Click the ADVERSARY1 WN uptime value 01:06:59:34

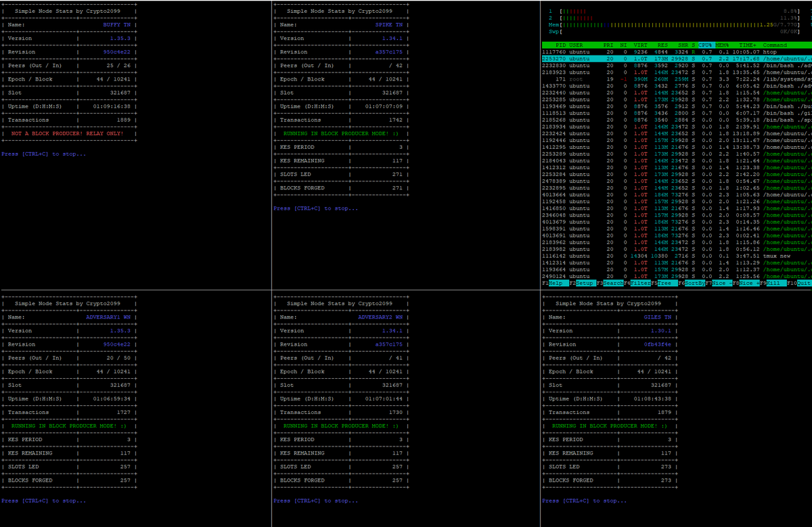coord(112,398)
